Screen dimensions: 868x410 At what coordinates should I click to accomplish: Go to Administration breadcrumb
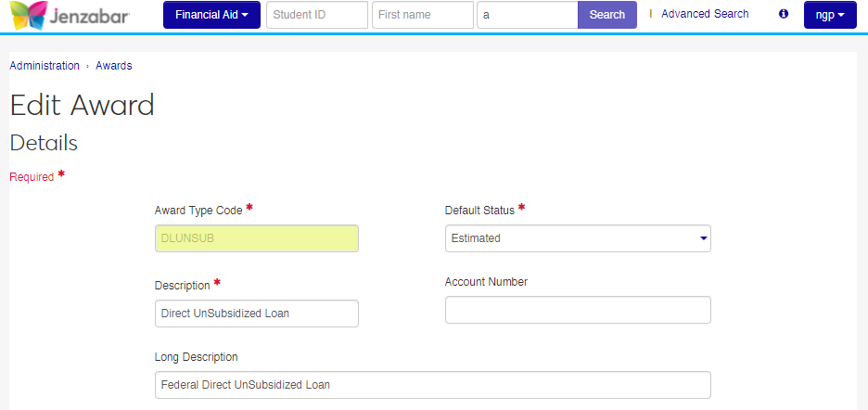point(45,65)
